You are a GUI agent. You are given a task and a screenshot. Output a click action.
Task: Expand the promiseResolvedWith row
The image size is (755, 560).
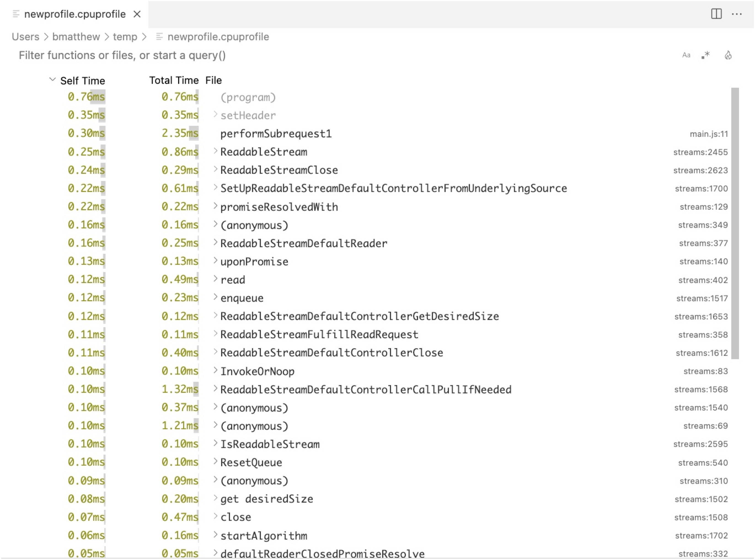click(x=215, y=206)
